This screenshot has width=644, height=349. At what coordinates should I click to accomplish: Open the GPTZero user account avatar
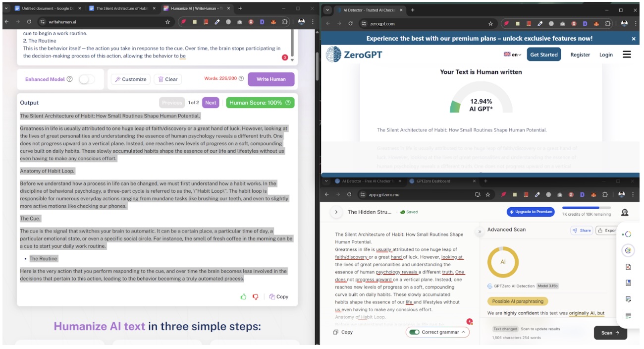pos(625,212)
